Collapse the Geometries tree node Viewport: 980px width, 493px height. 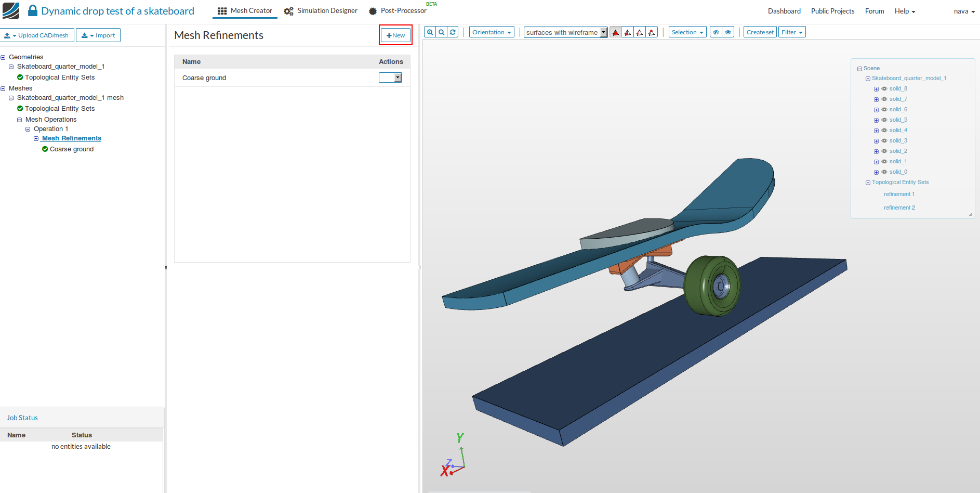tap(3, 57)
